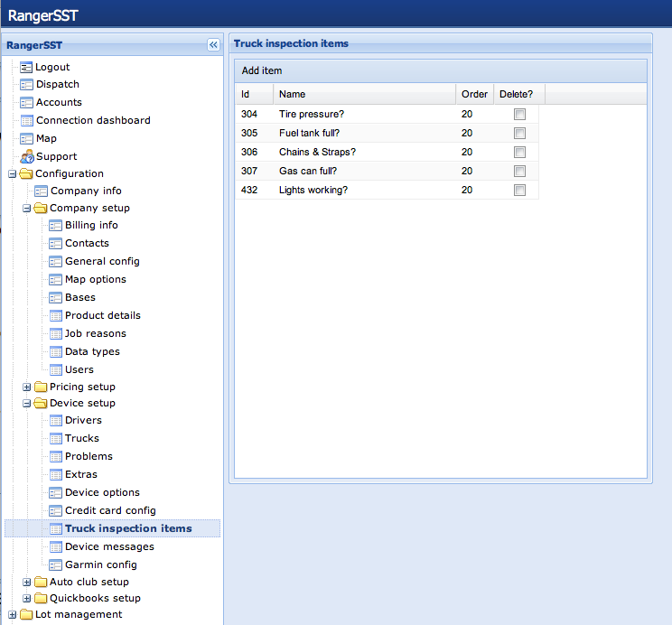Collapse the RangerSST sidebar panel
Screen dimensions: 672x625
pyautogui.click(x=213, y=44)
